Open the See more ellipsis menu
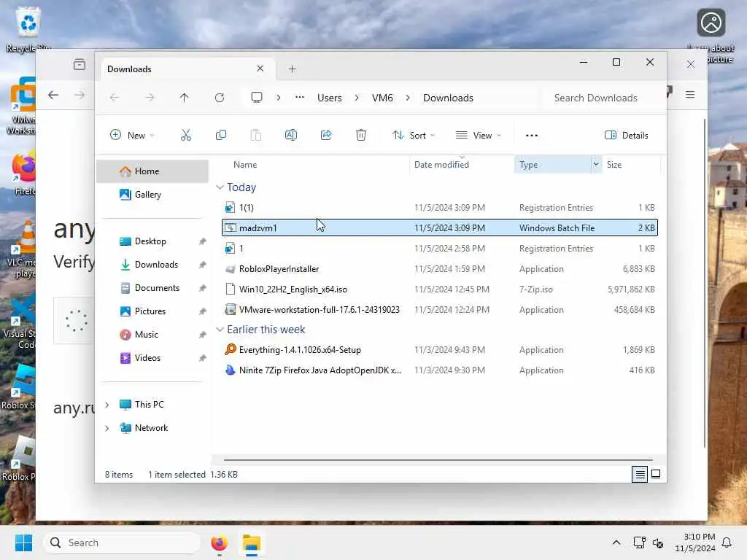Screen dimensions: 747x560 (532, 136)
